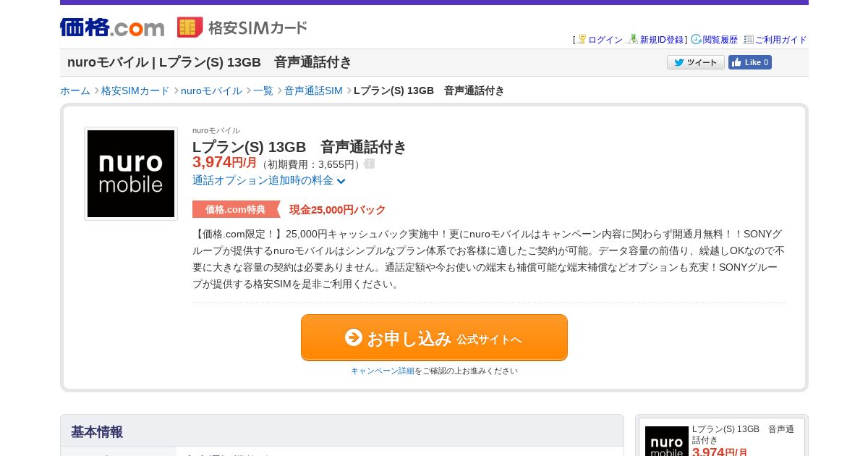Click the sidebar Lプラン(S) 13GB title
The width and height of the screenshot is (868, 456).
(743, 434)
